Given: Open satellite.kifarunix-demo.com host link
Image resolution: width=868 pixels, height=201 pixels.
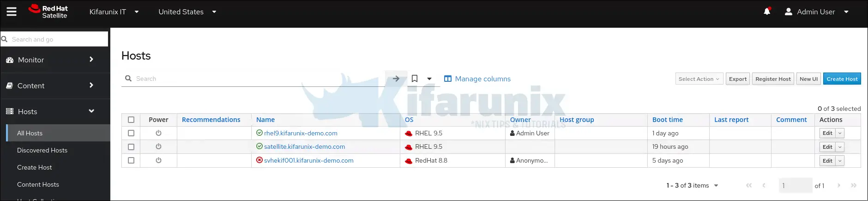Looking at the screenshot, I should [x=304, y=146].
